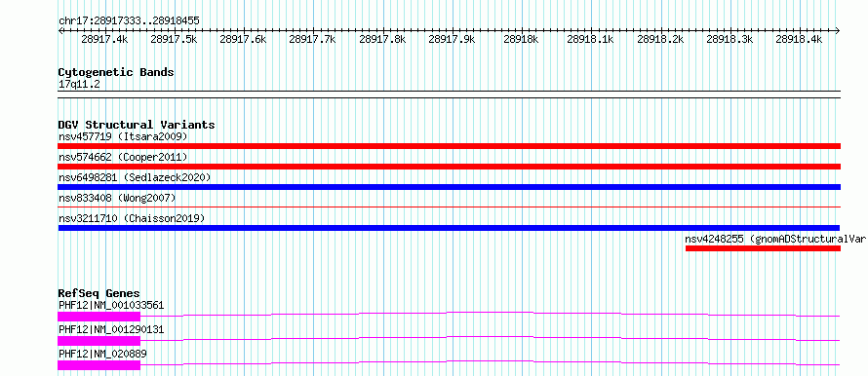Click the 28918.4k ruler tick label
The width and height of the screenshot is (868, 376).
tap(799, 39)
